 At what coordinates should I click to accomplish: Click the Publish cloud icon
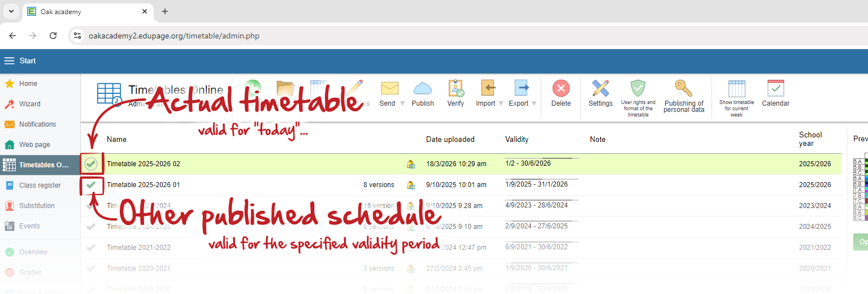[x=422, y=89]
